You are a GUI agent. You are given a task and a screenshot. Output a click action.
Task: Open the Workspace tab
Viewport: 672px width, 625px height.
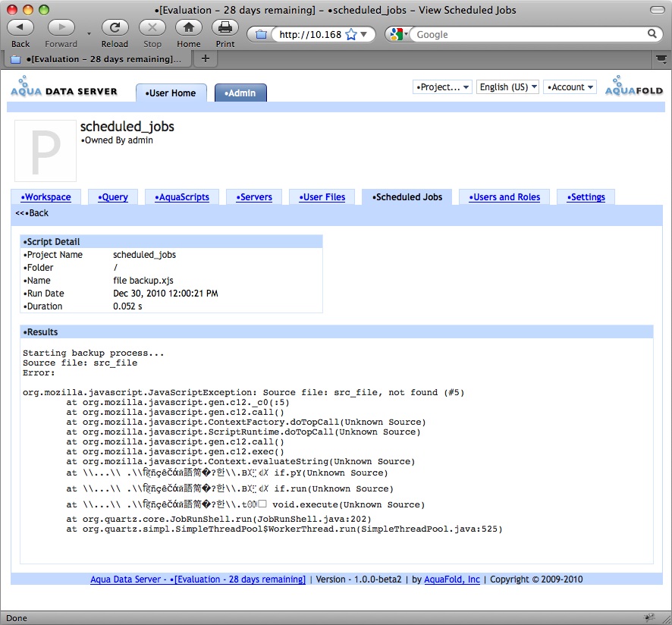coord(46,197)
